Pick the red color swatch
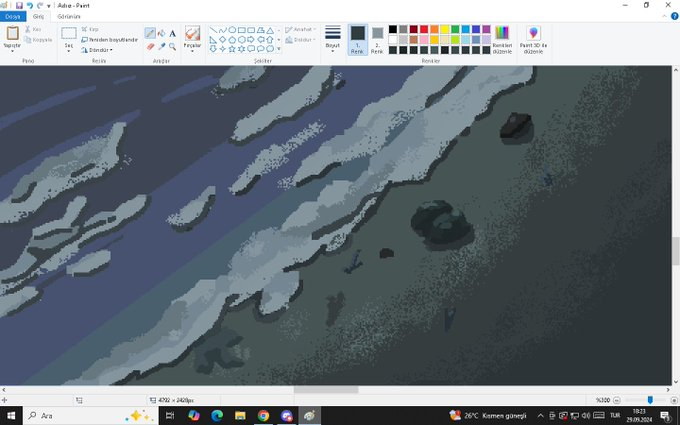The height and width of the screenshot is (425, 680). 425,29
